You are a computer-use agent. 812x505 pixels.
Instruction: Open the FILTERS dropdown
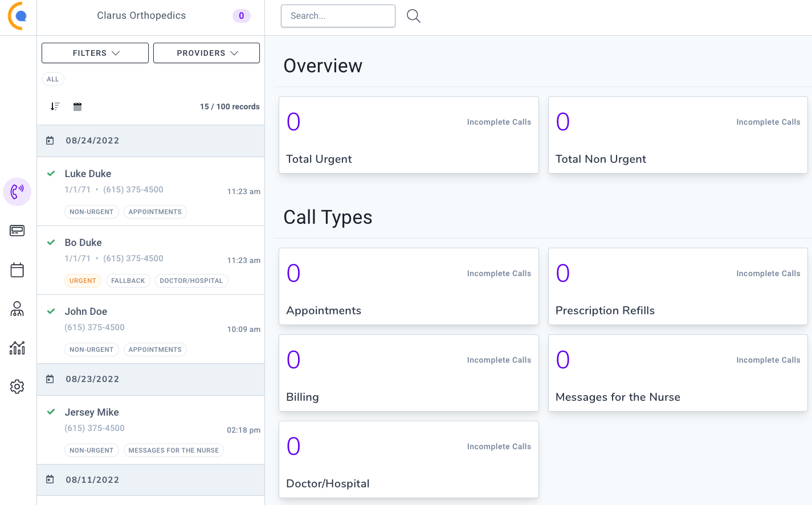(95, 52)
